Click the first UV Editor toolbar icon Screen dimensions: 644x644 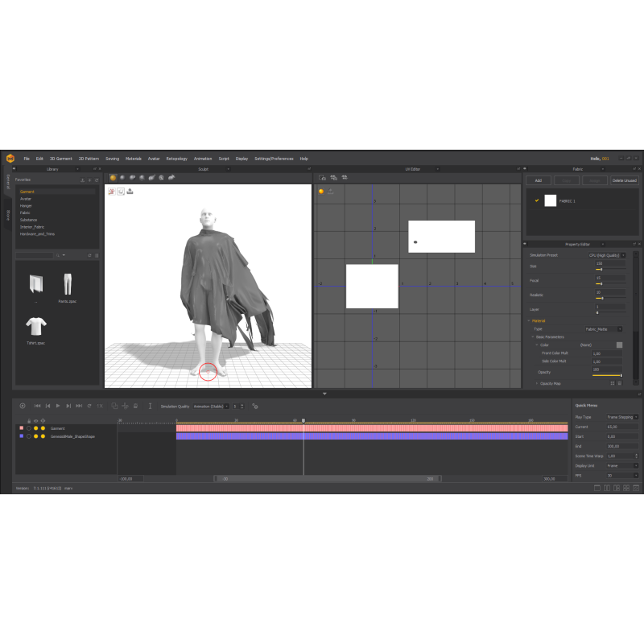(x=322, y=177)
